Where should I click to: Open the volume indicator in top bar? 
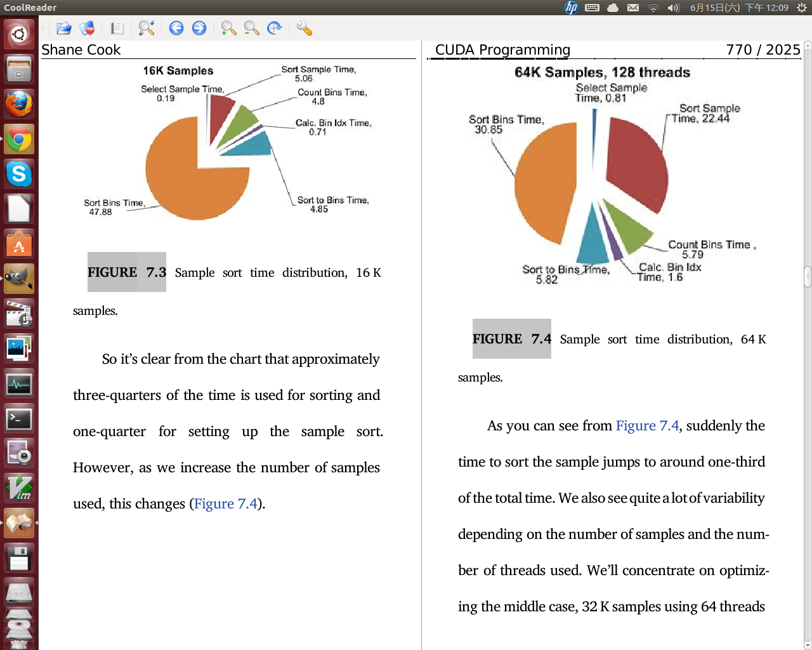[673, 8]
